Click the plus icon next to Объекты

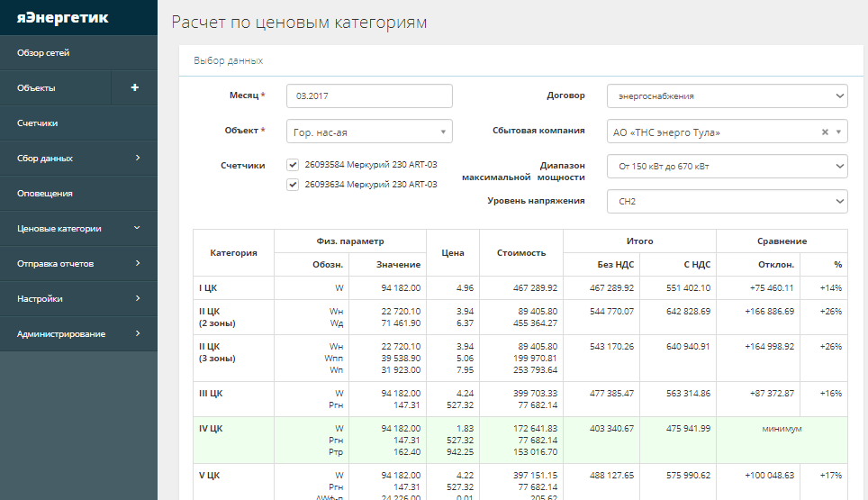coord(134,87)
